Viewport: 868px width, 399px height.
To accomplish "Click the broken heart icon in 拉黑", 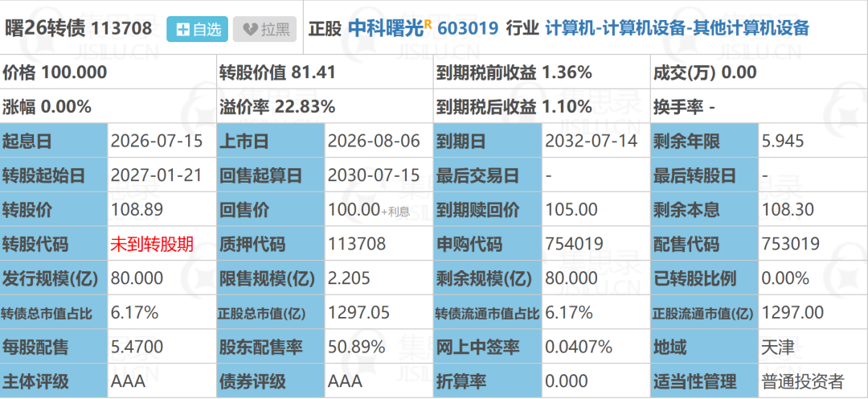I will click(x=250, y=30).
